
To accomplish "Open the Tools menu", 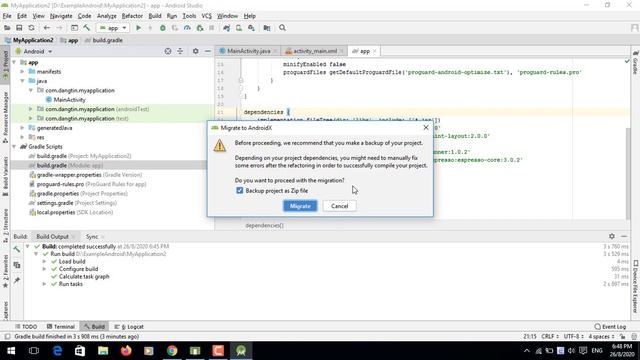I will 189,16.
